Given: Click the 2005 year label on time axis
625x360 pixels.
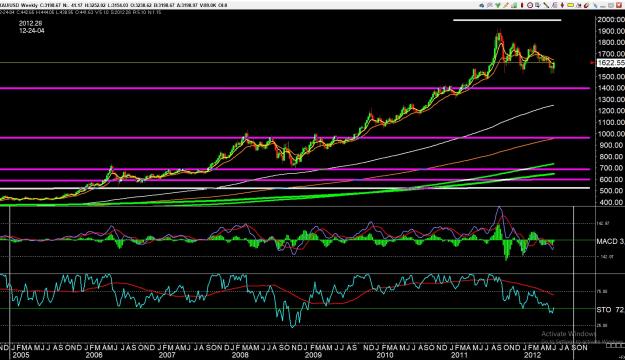Looking at the screenshot, I should pos(21,355).
